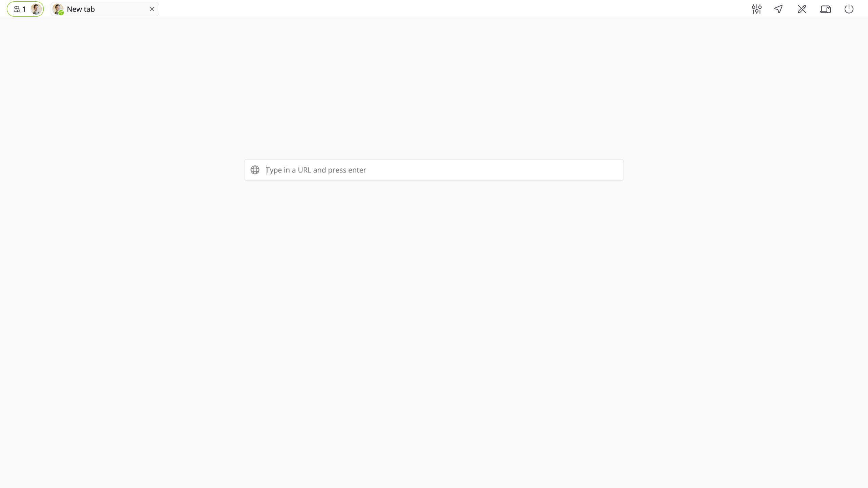Click the people icon in participants pill
Image resolution: width=868 pixels, height=488 pixels.
(x=17, y=9)
